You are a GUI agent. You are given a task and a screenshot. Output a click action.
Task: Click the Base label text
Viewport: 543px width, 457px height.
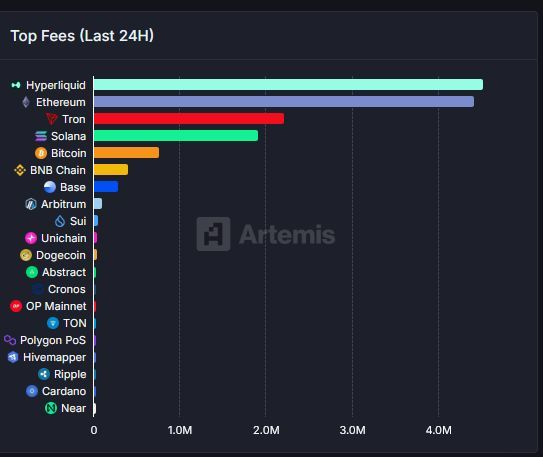tap(73, 187)
